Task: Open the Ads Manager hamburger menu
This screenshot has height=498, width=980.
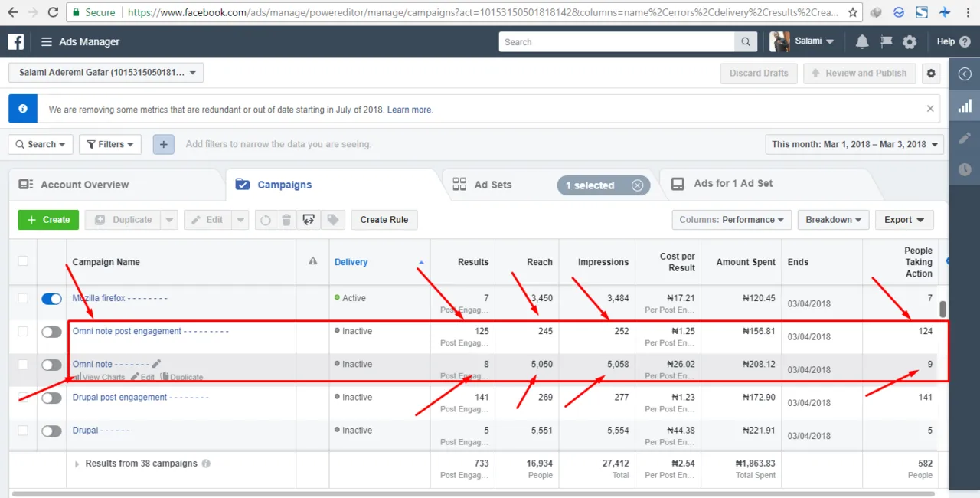Action: pos(47,42)
